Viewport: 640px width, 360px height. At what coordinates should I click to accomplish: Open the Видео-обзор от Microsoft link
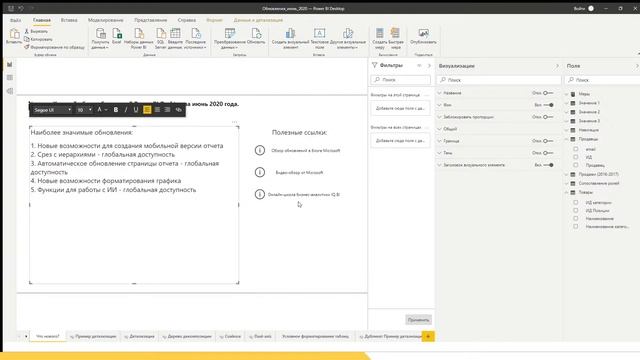(299, 173)
